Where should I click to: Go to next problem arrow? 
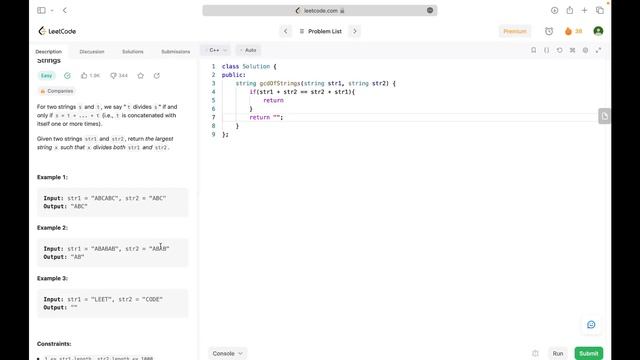(x=355, y=31)
